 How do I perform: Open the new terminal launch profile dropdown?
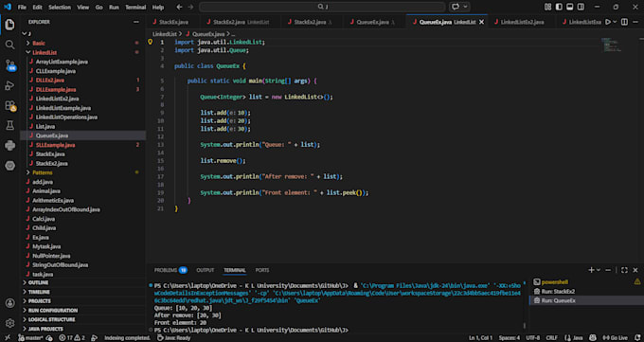tap(599, 270)
